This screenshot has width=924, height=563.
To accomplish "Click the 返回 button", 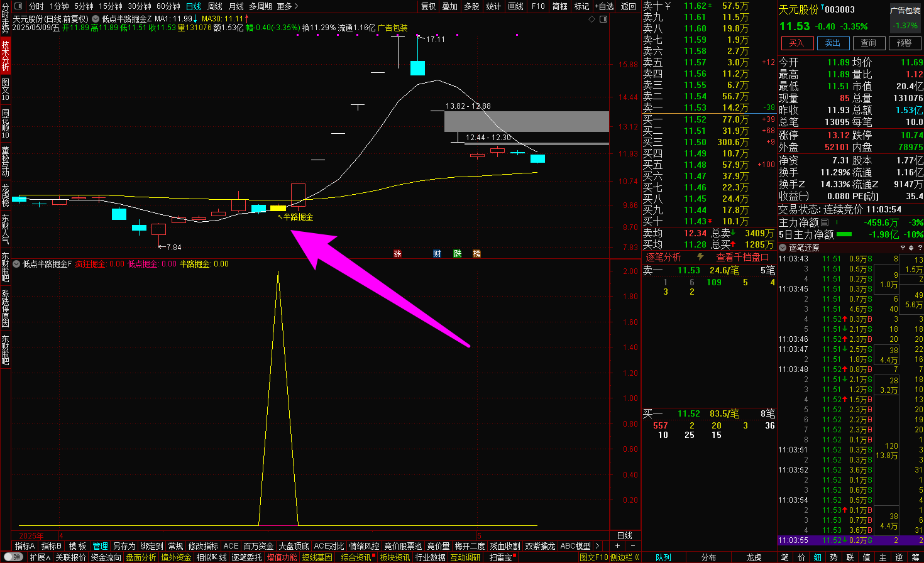I will [629, 6].
